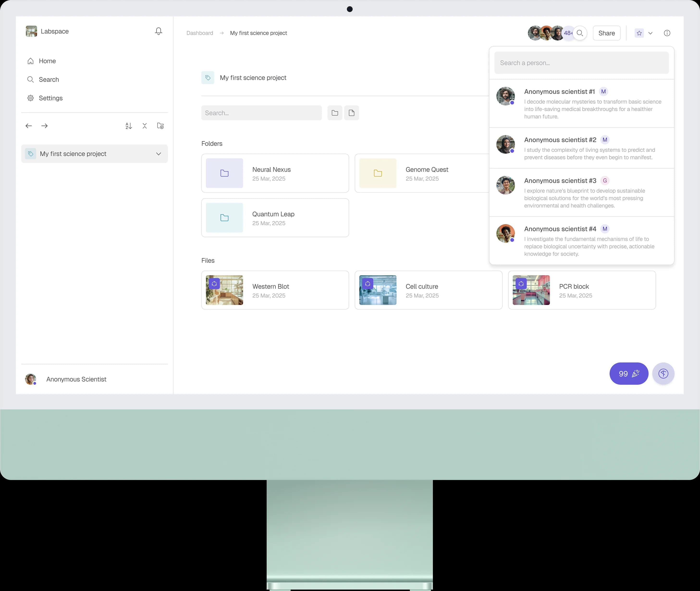Open the notifications bell
Image resolution: width=700 pixels, height=591 pixels.
(x=158, y=31)
